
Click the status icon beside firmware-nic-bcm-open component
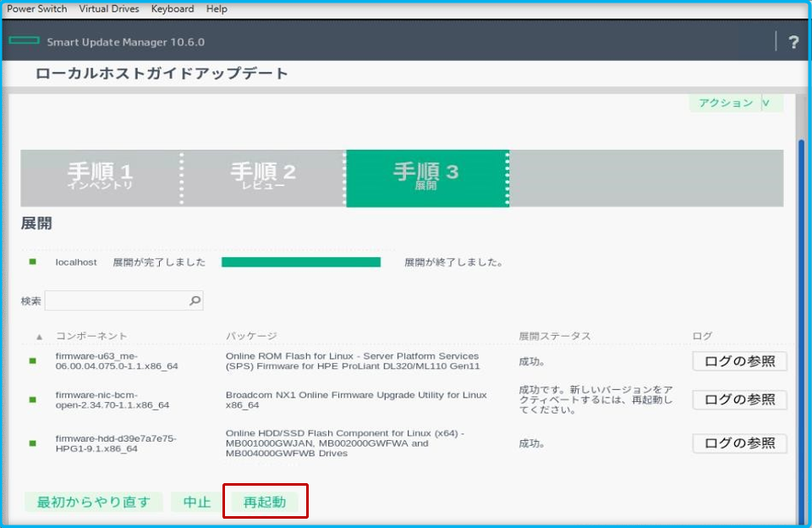(32, 398)
